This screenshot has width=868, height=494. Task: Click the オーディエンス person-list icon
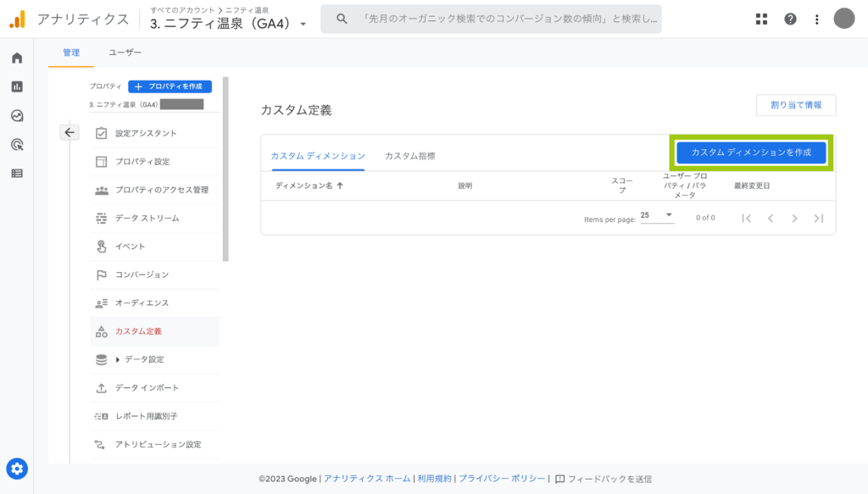[x=102, y=303]
